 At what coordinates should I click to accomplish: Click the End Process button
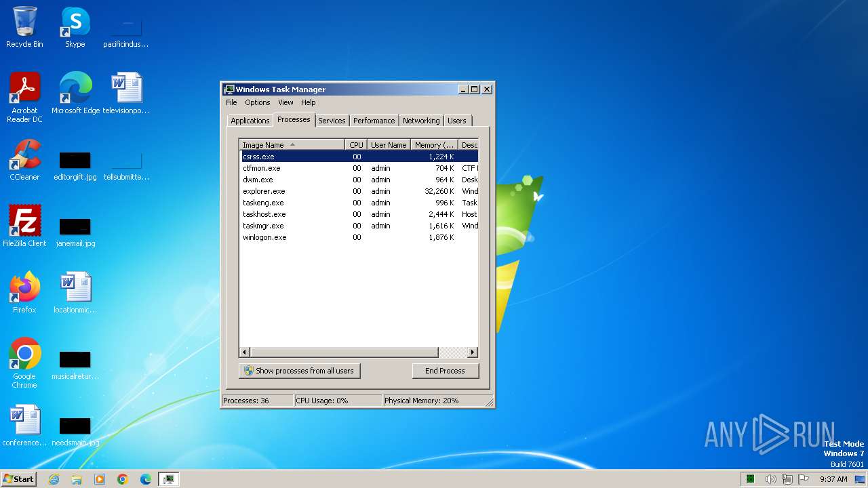coord(445,371)
